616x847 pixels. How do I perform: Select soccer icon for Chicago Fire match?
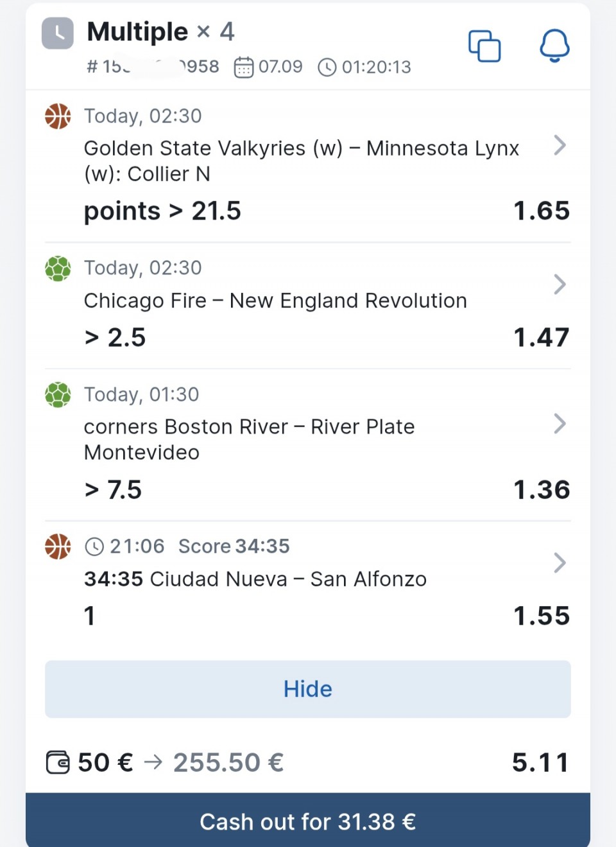58,268
